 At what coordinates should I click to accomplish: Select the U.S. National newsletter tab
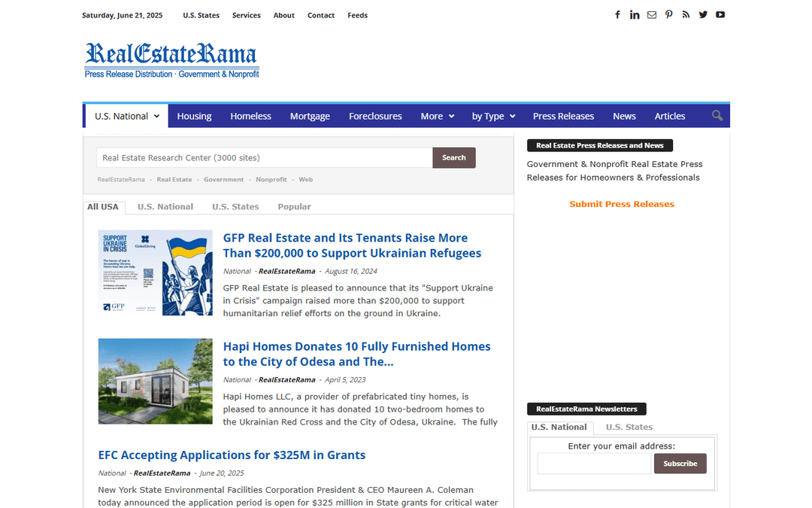click(x=559, y=427)
